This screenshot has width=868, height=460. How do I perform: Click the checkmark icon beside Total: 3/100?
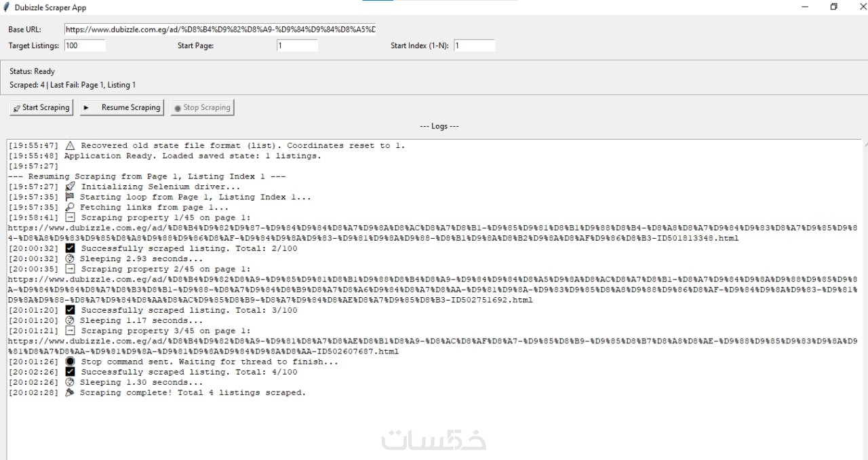point(70,310)
